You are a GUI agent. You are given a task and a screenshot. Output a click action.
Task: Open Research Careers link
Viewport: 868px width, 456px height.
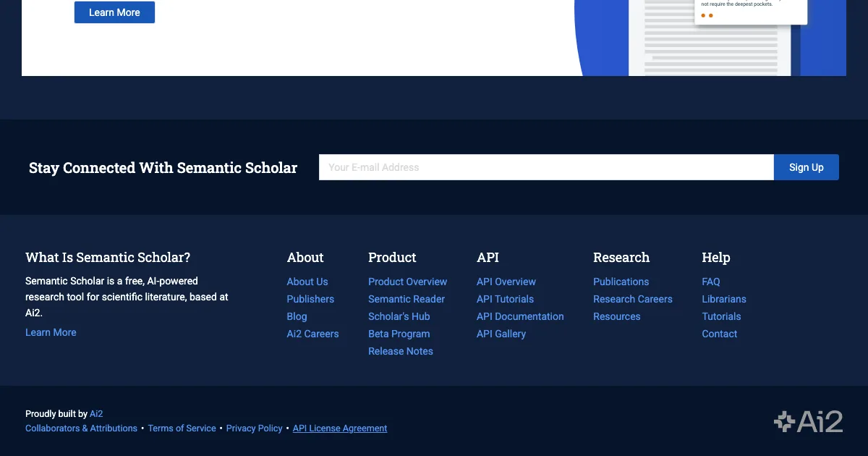click(x=633, y=299)
